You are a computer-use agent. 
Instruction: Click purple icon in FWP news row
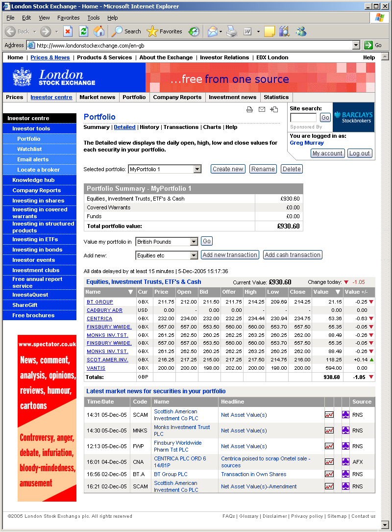coord(345,446)
